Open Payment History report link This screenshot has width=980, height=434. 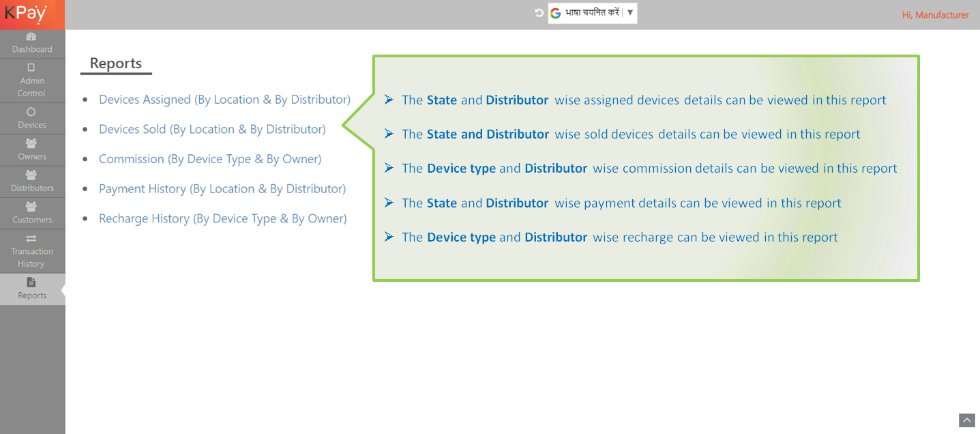[x=222, y=189]
